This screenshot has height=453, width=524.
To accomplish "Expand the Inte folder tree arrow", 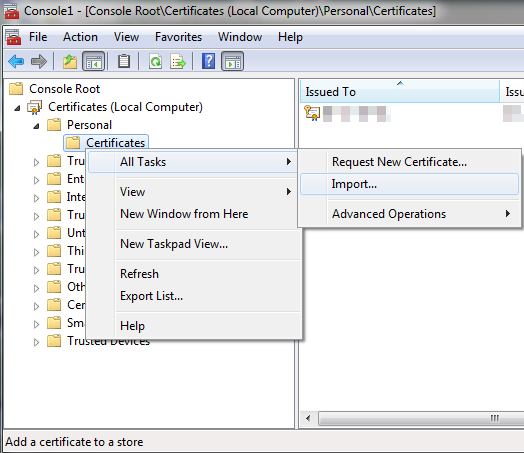I will pos(36,198).
